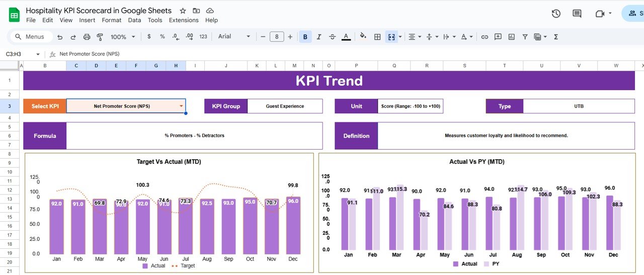
Task: Open the Format menu
Action: point(111,20)
